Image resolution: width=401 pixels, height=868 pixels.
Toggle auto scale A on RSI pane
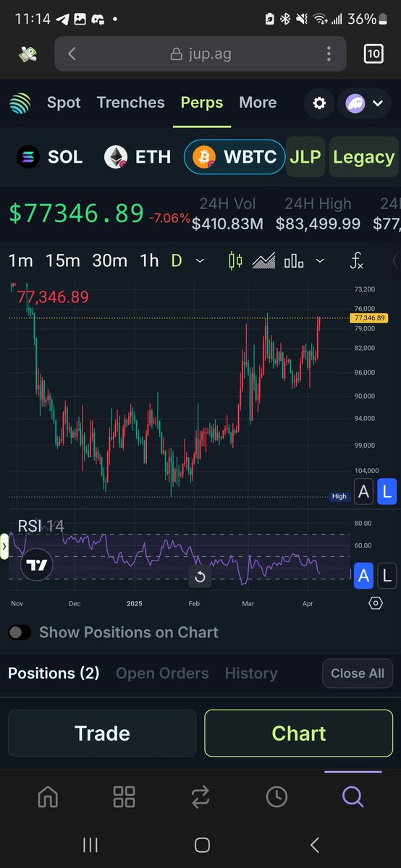(x=364, y=576)
